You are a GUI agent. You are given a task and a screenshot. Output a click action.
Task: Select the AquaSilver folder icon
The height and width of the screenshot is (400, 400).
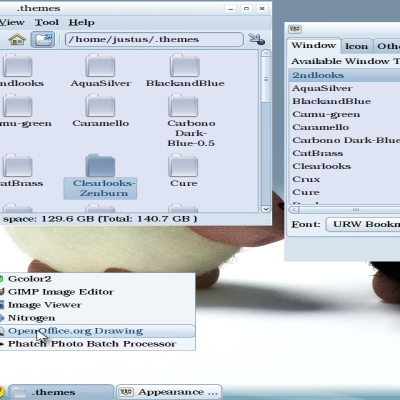100,66
